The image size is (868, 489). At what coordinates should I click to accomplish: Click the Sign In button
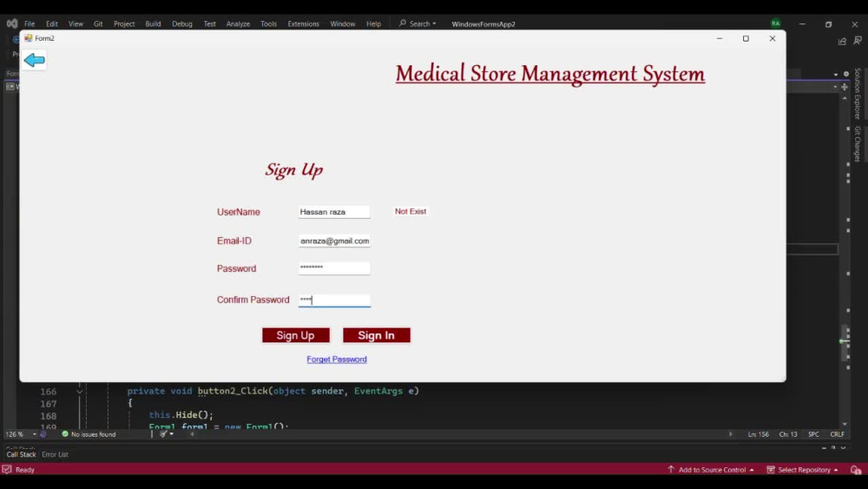tap(377, 335)
